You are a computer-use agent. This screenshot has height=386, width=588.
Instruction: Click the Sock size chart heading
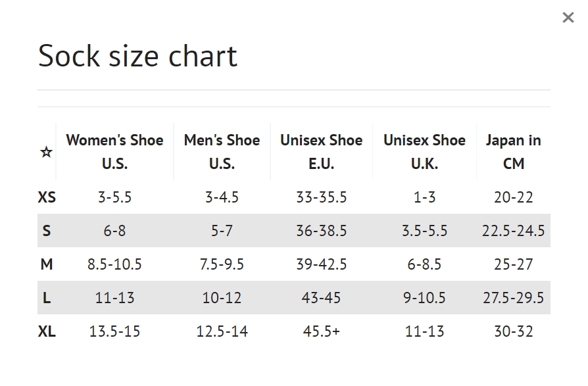point(137,56)
